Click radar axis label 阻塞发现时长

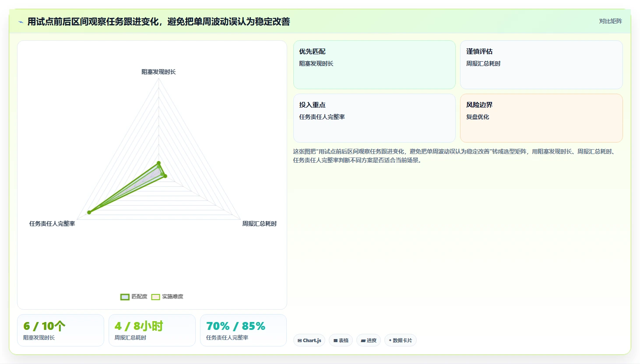click(x=158, y=72)
